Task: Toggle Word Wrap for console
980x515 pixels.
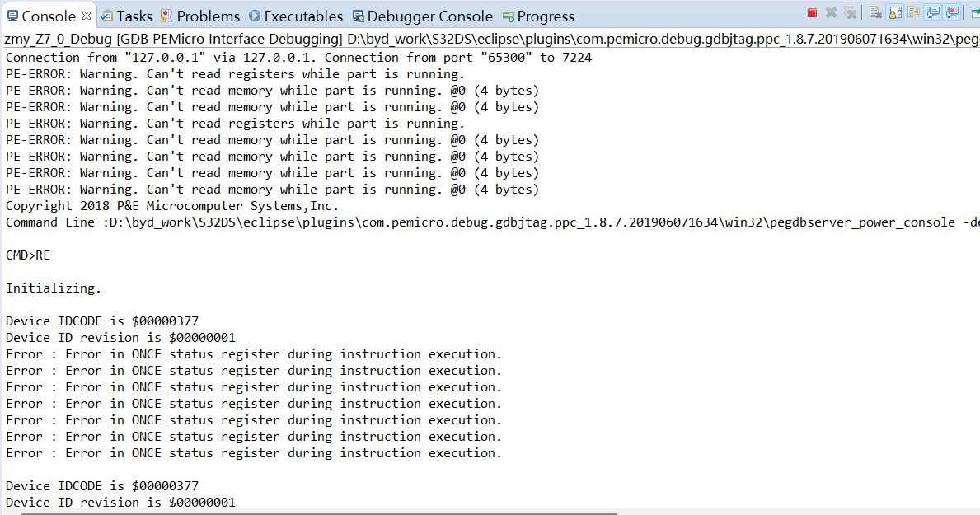Action: click(x=913, y=12)
